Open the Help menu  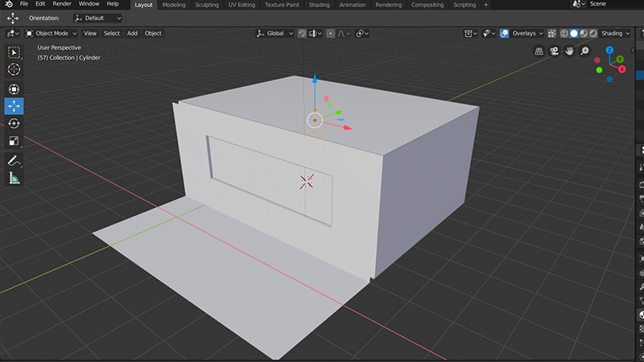pyautogui.click(x=113, y=4)
